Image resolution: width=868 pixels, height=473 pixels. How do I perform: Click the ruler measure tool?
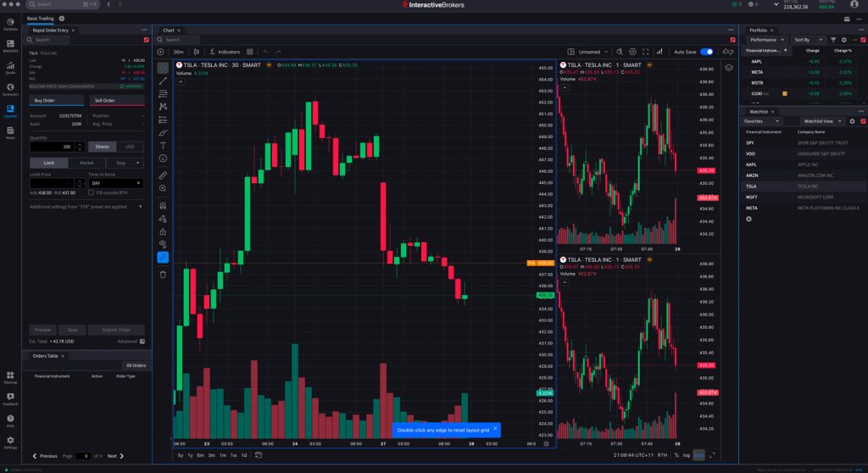tap(163, 174)
